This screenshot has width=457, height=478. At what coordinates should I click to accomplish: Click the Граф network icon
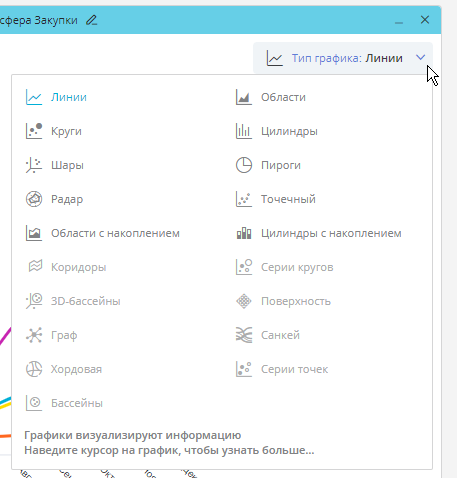pyautogui.click(x=34, y=335)
